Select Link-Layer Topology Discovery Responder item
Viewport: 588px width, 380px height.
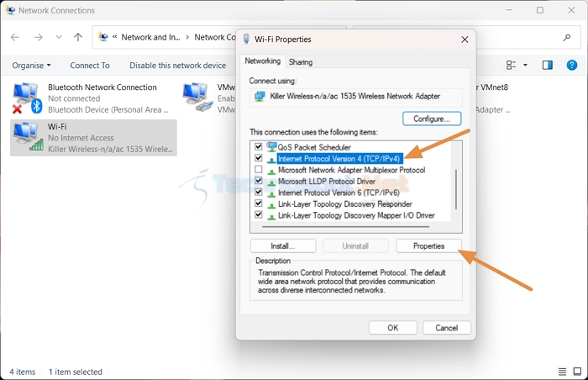pyautogui.click(x=345, y=204)
